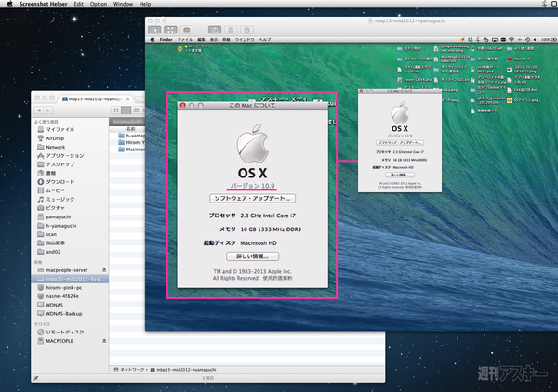Open the Screenshot Helper menu

44,4
